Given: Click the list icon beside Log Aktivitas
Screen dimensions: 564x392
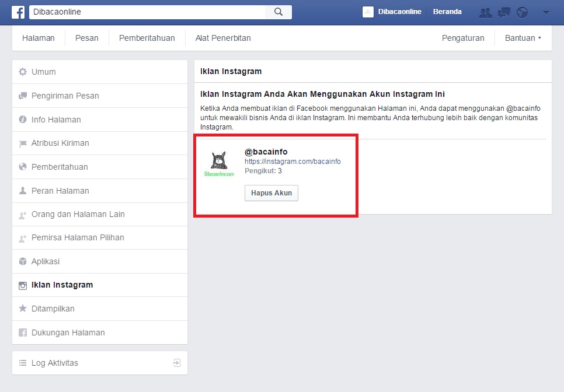Looking at the screenshot, I should [23, 363].
